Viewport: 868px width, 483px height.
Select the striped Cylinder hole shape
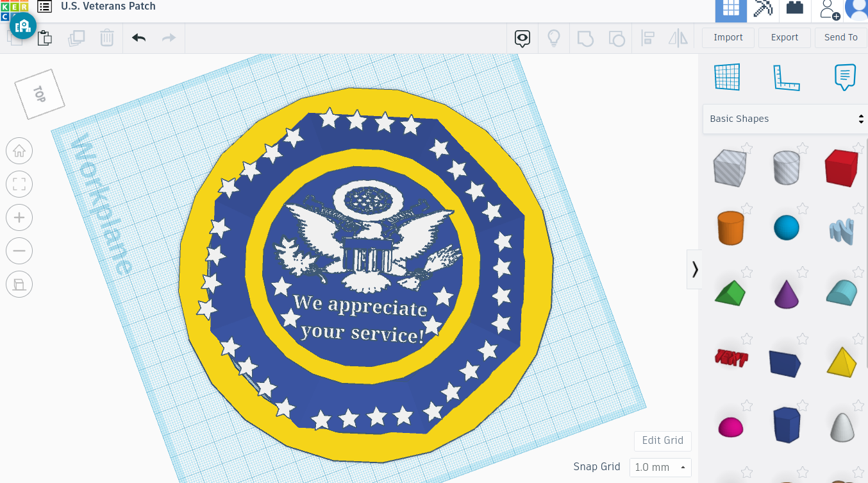pos(787,168)
